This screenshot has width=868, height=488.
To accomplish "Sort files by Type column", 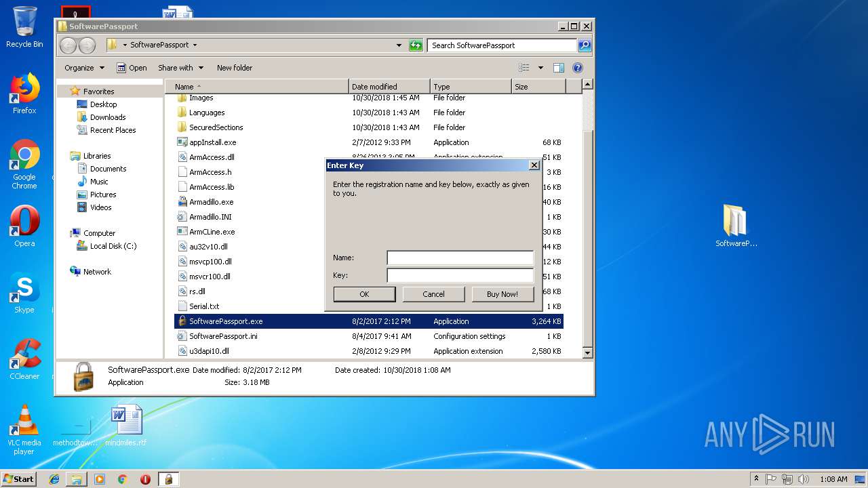I will pyautogui.click(x=471, y=87).
